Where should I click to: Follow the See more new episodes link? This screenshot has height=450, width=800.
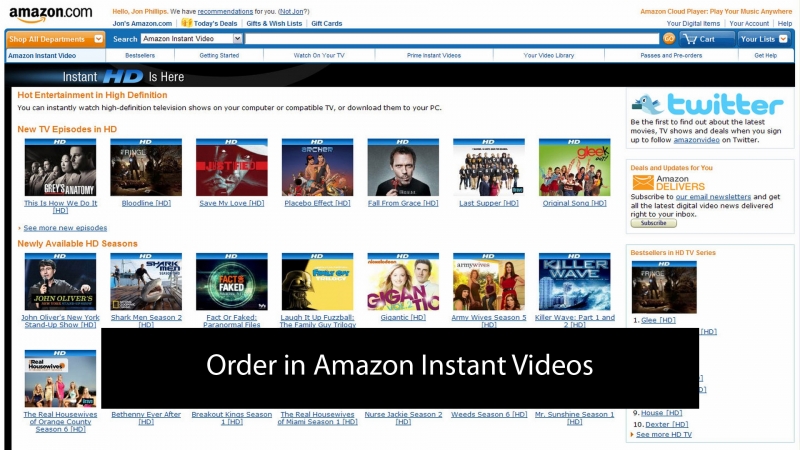[62, 228]
